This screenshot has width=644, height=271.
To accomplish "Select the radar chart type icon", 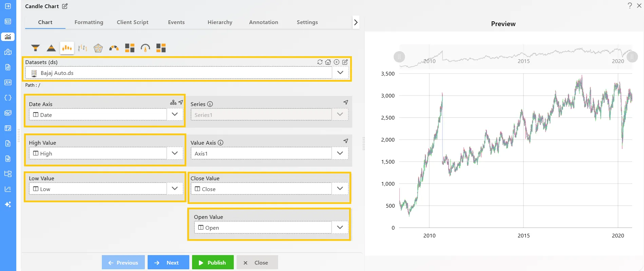I will pyautogui.click(x=98, y=48).
